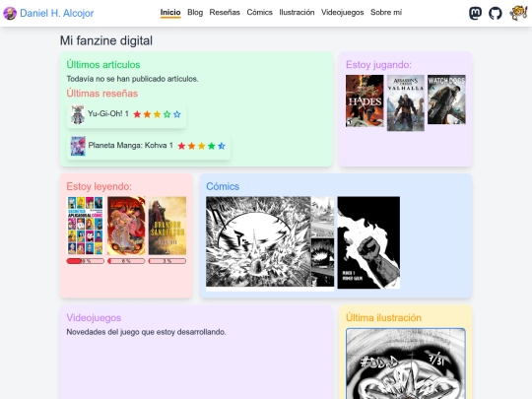Image resolution: width=532 pixels, height=399 pixels.
Task: Click the Estoy jugando heading
Action: click(378, 64)
